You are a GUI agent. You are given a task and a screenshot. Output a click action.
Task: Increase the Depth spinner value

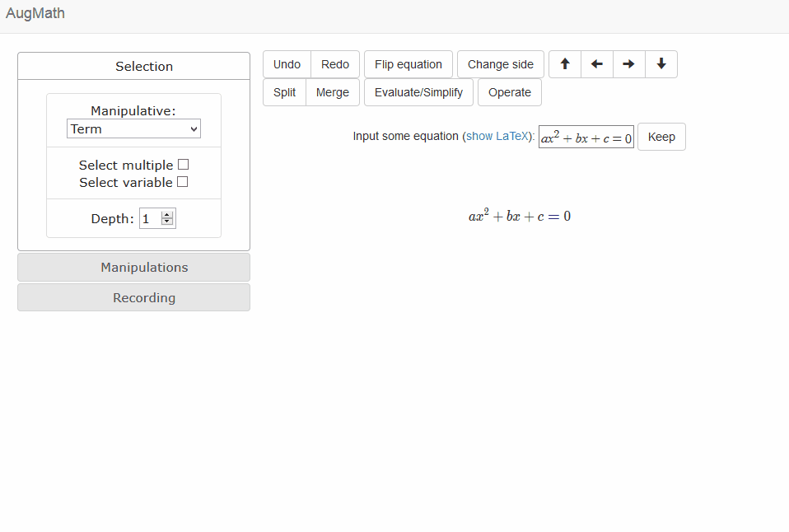click(x=167, y=215)
